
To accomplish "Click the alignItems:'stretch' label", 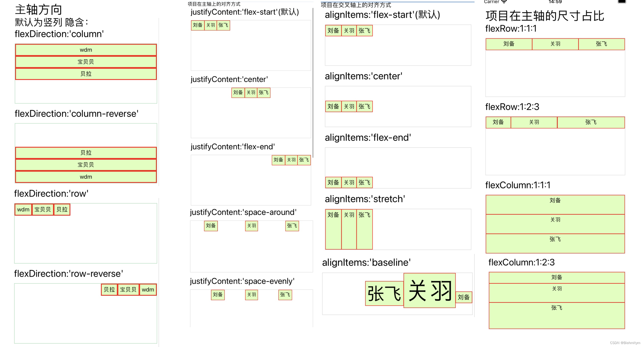I will coord(365,199).
